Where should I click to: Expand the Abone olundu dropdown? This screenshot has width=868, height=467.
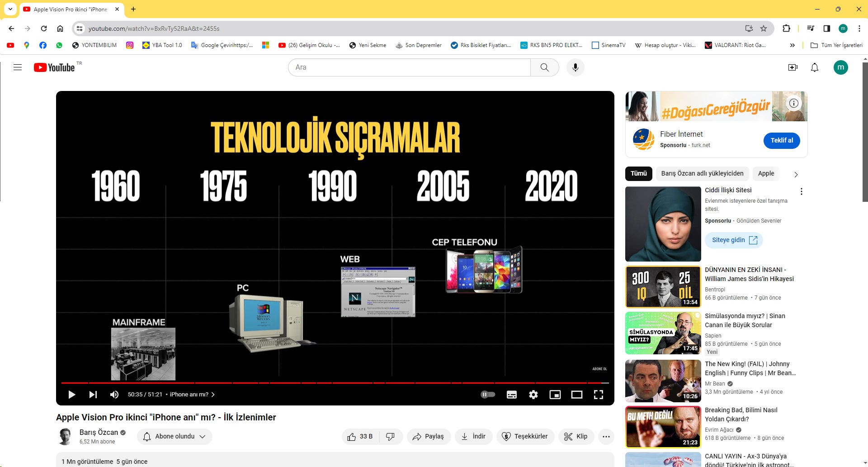click(175, 437)
